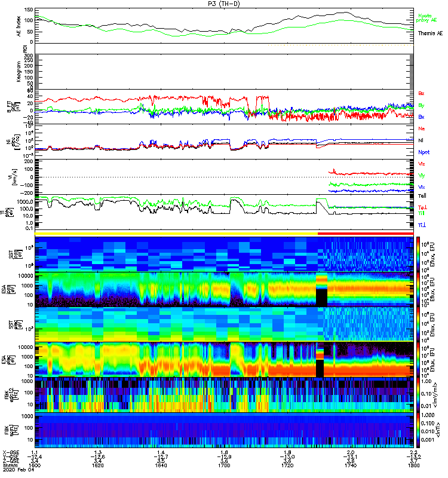This screenshot has width=448, height=478.
Task: Click the red segment of the status bar
Action: pos(366,234)
